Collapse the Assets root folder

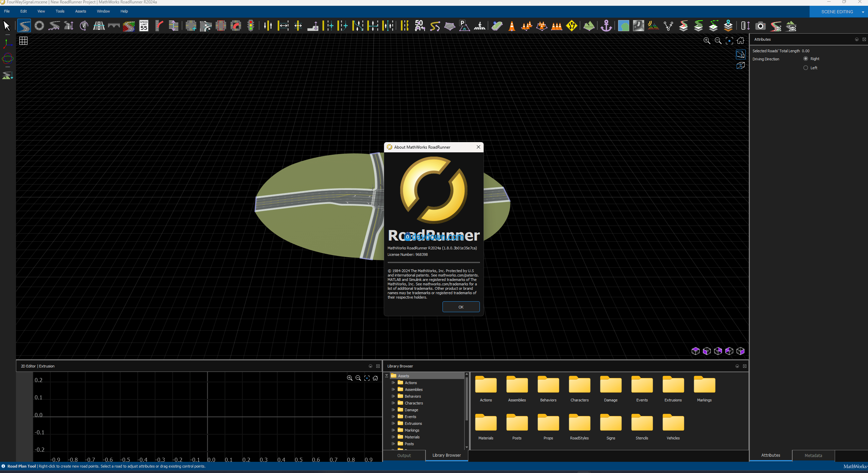pos(386,376)
